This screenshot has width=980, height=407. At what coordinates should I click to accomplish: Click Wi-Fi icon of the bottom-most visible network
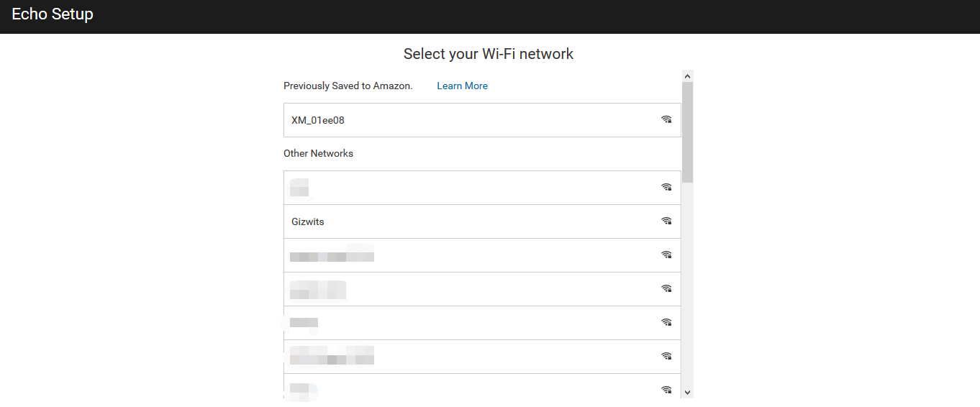[x=666, y=390]
